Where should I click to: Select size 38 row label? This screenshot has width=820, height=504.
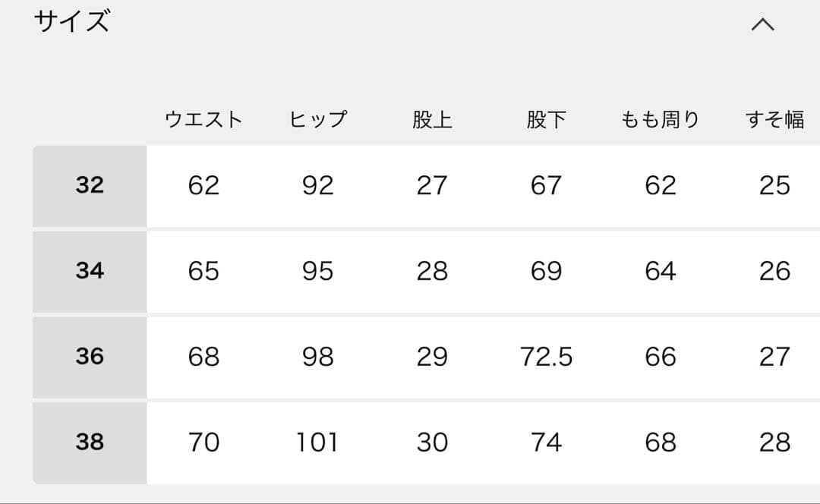[89, 441]
